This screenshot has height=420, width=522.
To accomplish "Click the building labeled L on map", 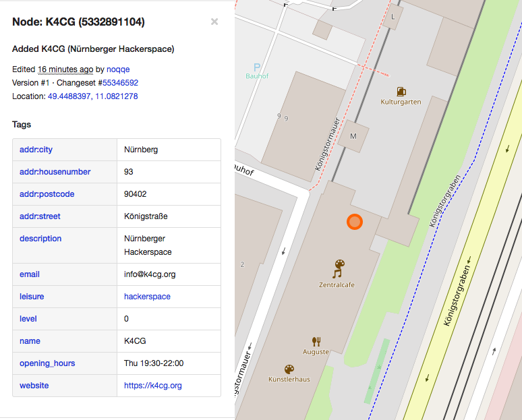I will (x=392, y=17).
